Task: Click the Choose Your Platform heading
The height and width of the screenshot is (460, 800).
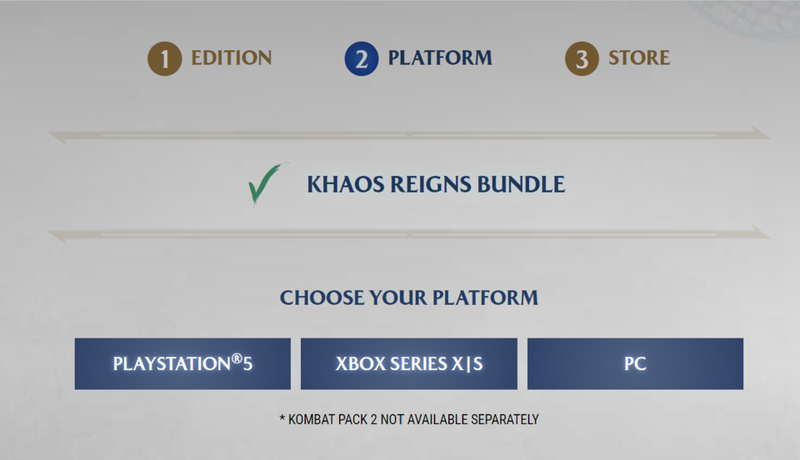Action: click(409, 298)
